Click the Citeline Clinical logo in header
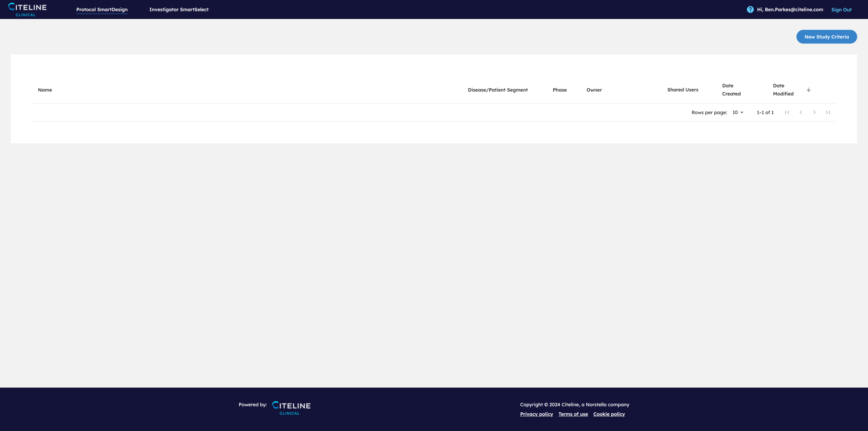This screenshot has height=431, width=868. click(27, 9)
